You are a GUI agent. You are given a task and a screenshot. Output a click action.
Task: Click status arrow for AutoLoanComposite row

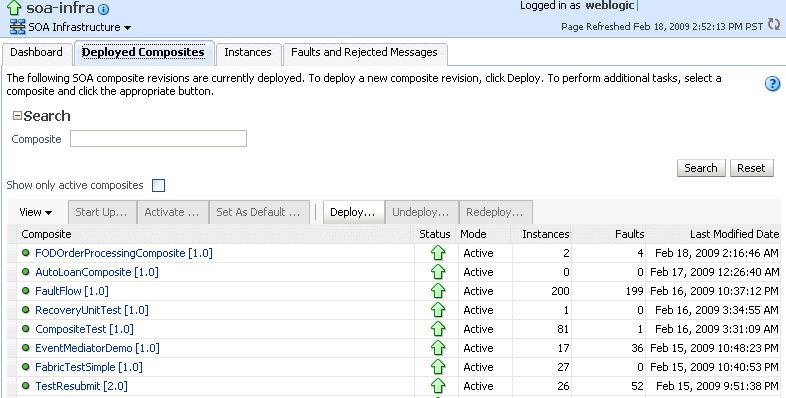click(x=438, y=272)
